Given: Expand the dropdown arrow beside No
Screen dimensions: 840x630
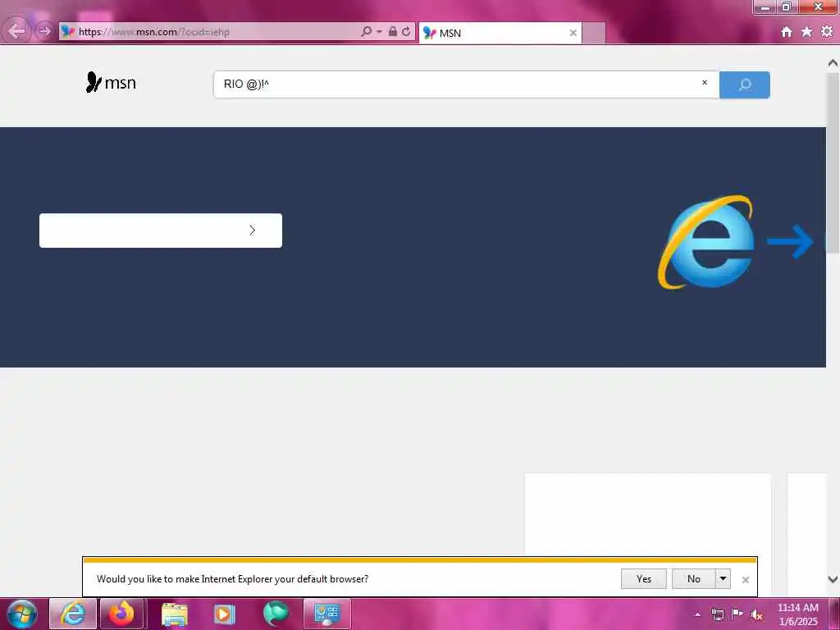Looking at the screenshot, I should (x=724, y=578).
